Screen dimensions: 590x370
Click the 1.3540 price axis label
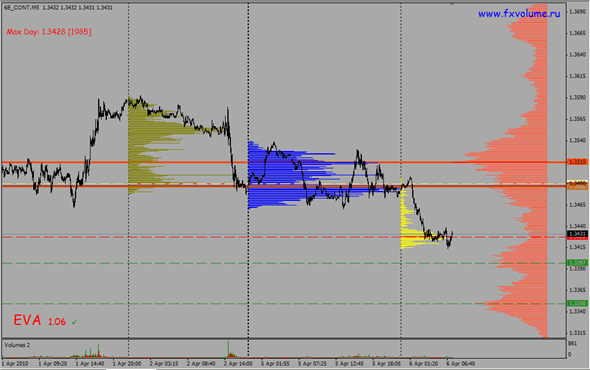tap(578, 140)
